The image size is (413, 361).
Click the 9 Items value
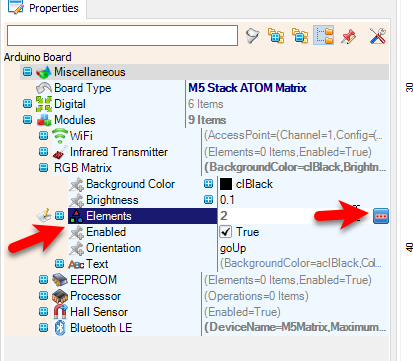point(207,120)
